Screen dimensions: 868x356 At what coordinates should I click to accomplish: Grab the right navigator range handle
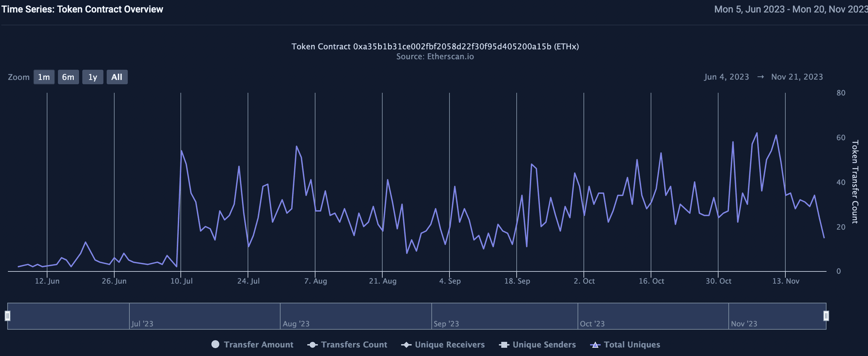tap(826, 316)
